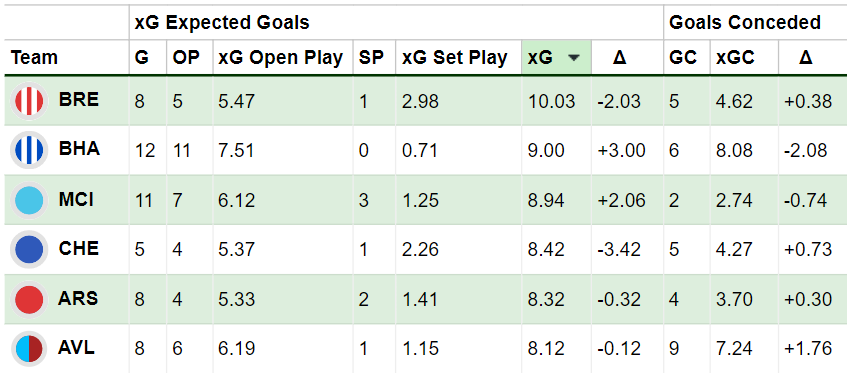The height and width of the screenshot is (374, 848).
Task: Click the Team column header
Action: pos(34,57)
